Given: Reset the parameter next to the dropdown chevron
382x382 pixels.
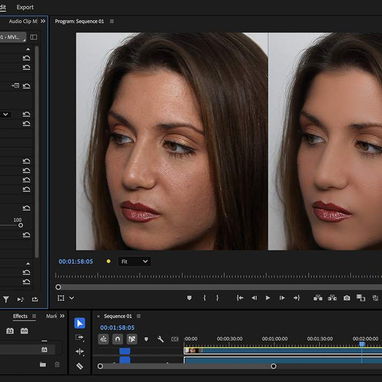Looking at the screenshot, I should (x=26, y=114).
